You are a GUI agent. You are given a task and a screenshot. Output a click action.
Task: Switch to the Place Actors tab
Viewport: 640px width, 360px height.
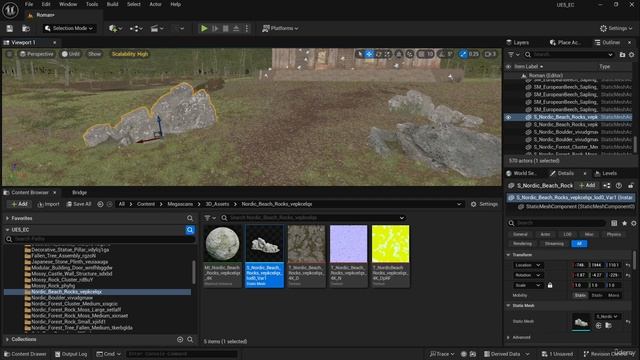coord(565,42)
